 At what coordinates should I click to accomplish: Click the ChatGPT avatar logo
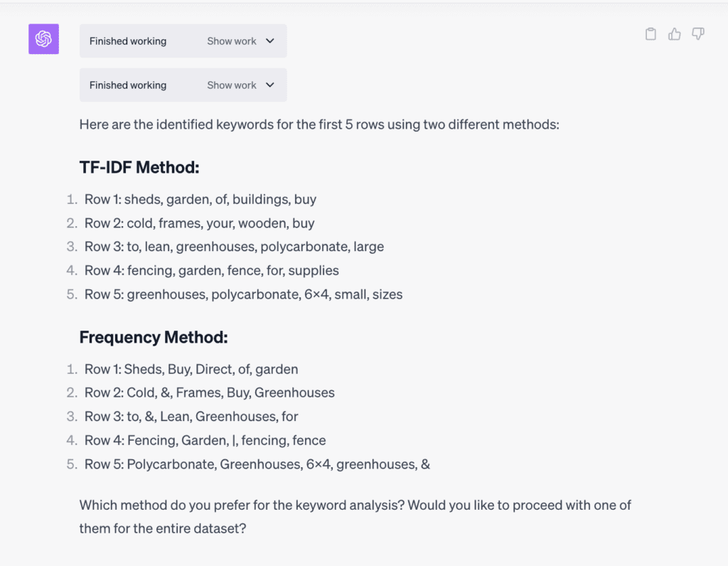43,39
